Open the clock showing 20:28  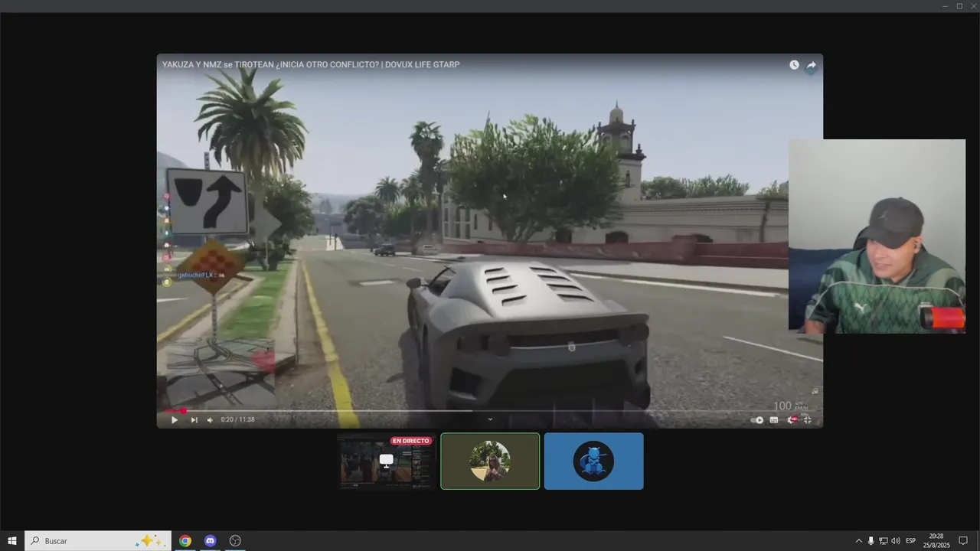coord(936,541)
